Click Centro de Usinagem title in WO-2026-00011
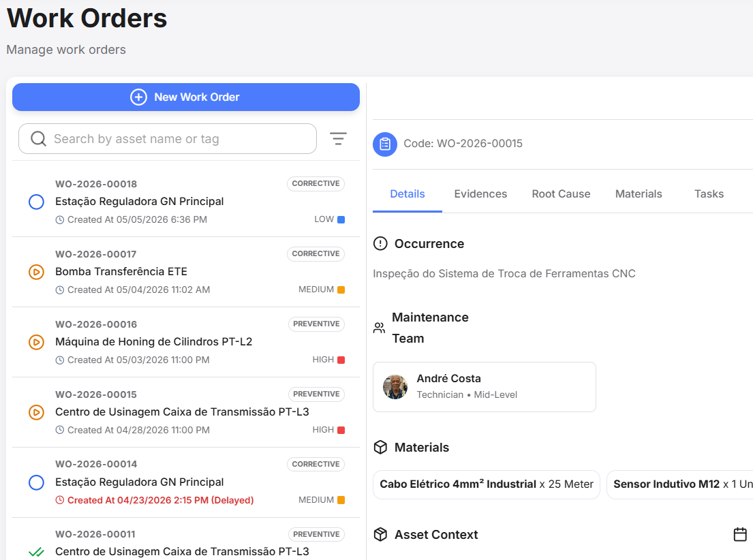 (182, 551)
